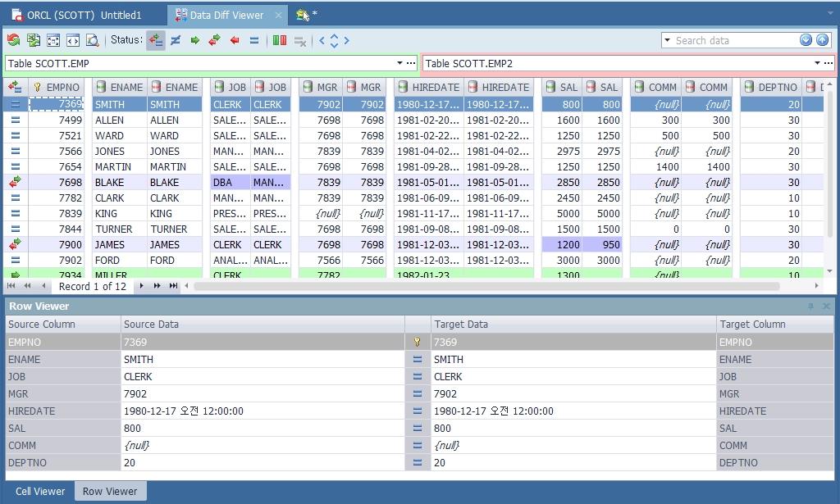Click the search down arrow button
The width and height of the screenshot is (840, 504).
coord(806,40)
